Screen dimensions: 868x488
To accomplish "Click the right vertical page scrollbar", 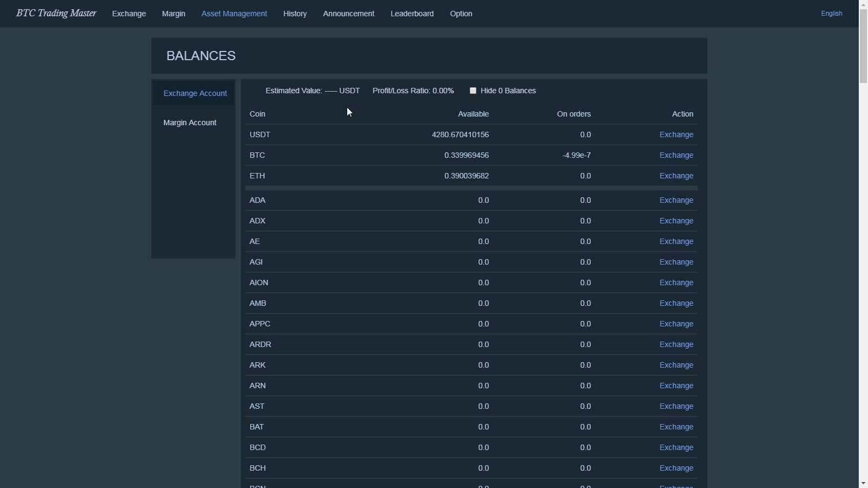I will click(x=862, y=244).
